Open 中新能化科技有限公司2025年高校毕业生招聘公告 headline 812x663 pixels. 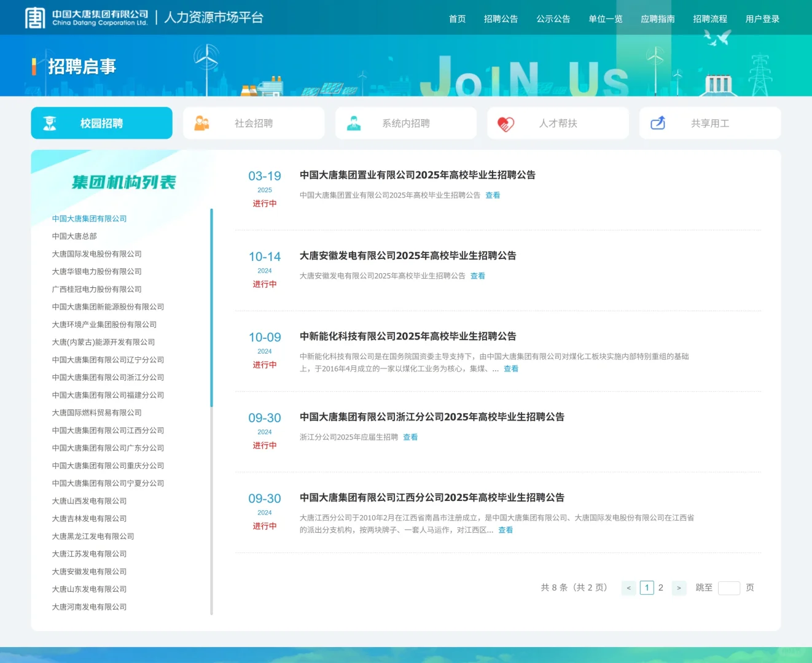(408, 336)
